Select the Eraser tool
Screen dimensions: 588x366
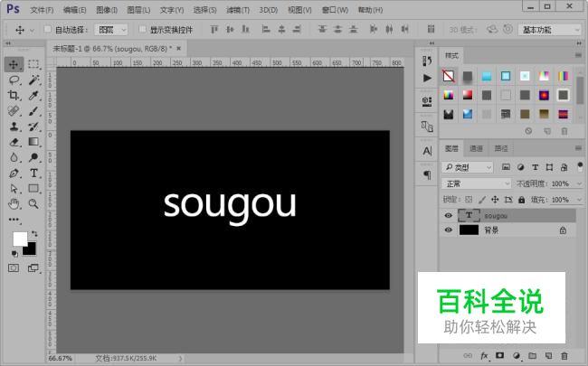[x=14, y=142]
